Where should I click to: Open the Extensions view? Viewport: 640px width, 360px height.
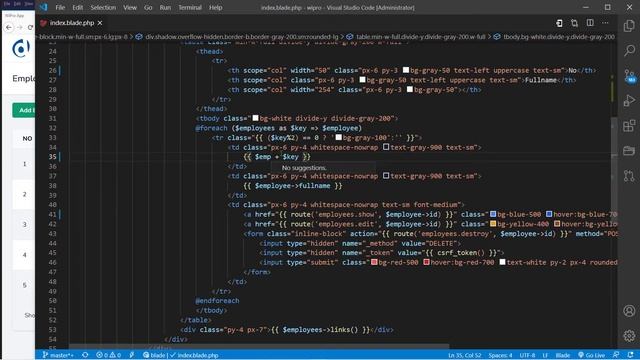[x=629, y=126]
